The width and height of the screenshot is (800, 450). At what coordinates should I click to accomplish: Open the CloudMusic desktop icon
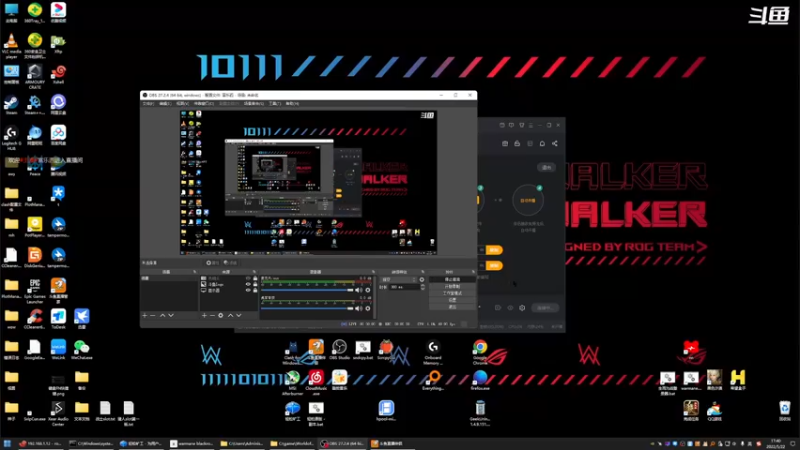pyautogui.click(x=316, y=382)
